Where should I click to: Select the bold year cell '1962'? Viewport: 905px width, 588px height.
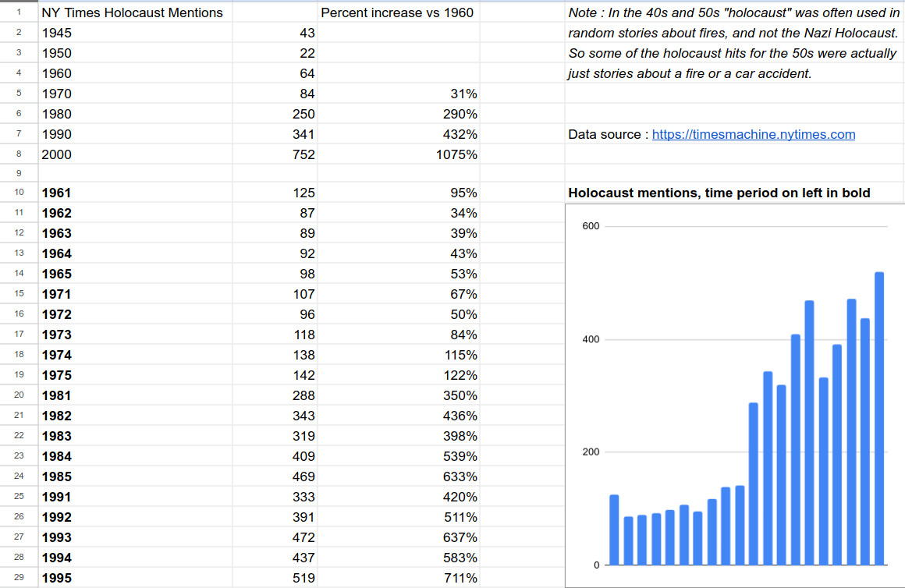coord(136,212)
